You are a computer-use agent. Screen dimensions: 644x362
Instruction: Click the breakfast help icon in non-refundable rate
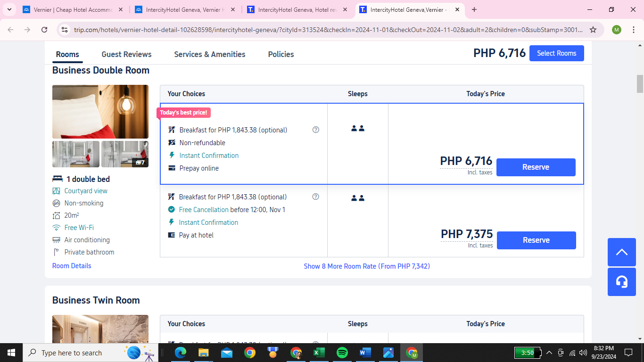[x=316, y=130]
